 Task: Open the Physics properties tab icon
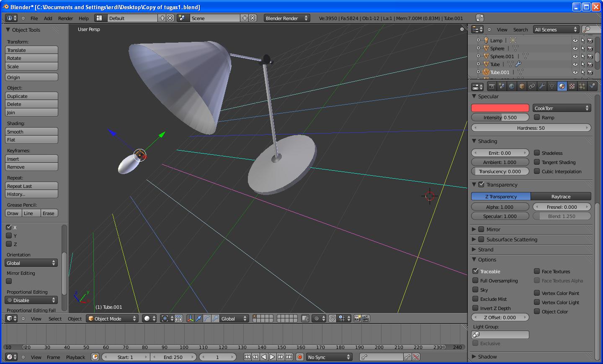pyautogui.click(x=592, y=86)
